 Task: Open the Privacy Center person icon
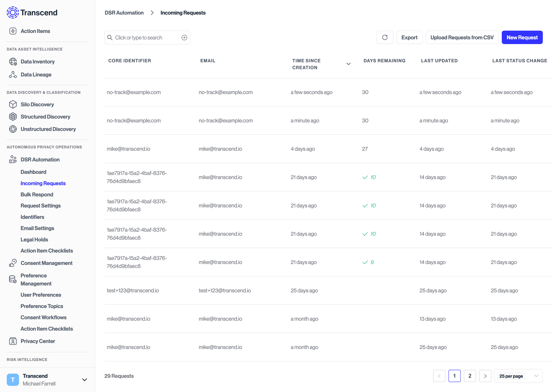point(13,341)
